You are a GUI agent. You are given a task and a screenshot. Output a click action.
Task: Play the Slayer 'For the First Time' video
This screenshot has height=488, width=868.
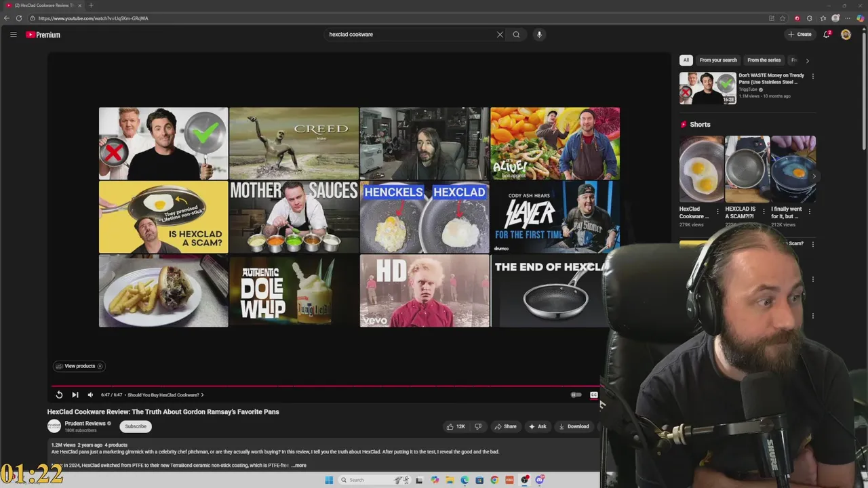(555, 217)
